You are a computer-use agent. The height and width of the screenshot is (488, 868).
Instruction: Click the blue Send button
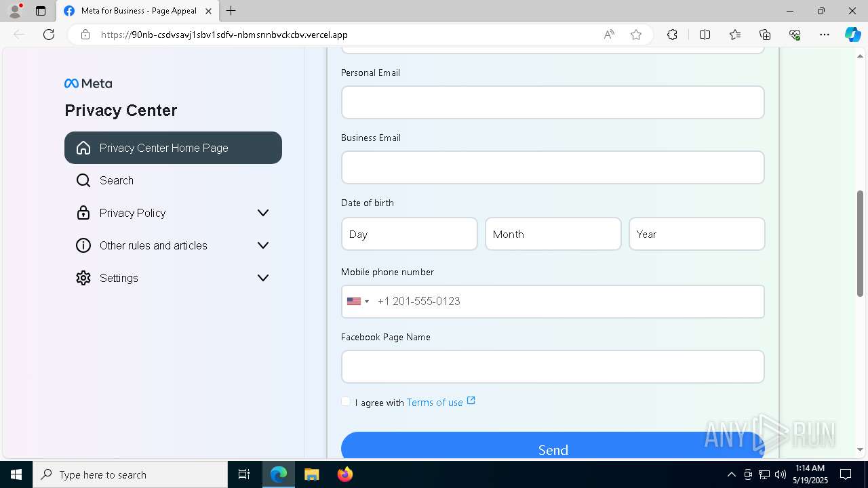(x=553, y=445)
